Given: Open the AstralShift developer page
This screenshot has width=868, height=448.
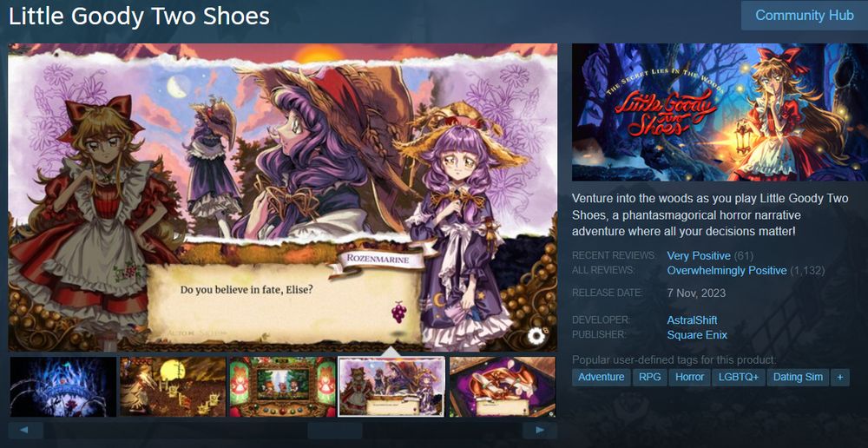Looking at the screenshot, I should (x=692, y=320).
